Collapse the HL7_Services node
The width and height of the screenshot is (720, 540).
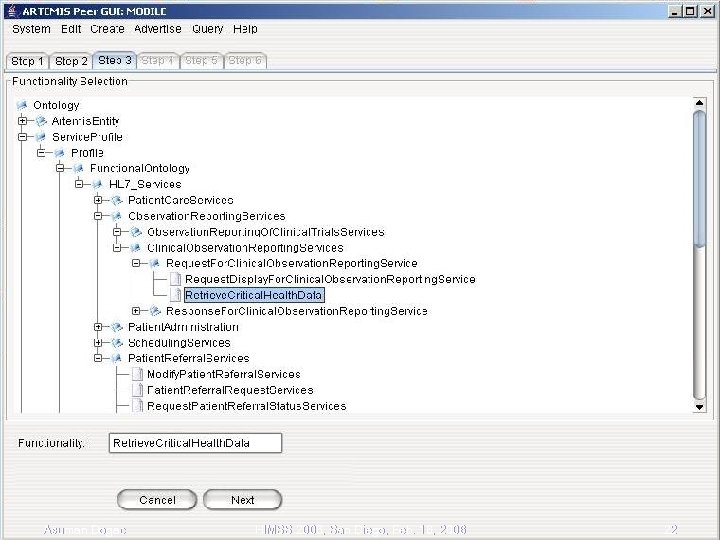pos(79,184)
